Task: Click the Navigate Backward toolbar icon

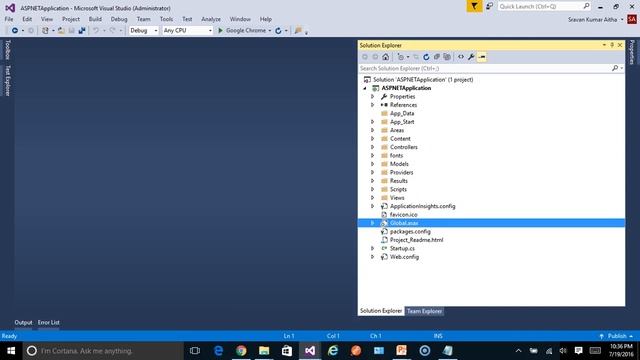Action: 15,31
